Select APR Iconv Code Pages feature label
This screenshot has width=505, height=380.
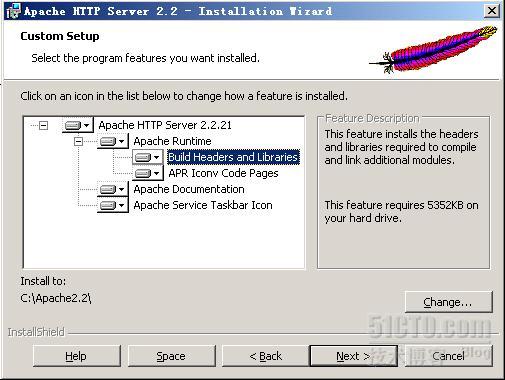tap(223, 173)
